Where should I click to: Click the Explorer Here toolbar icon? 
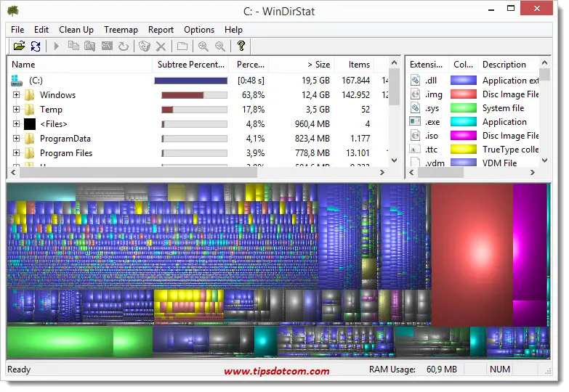pos(90,46)
